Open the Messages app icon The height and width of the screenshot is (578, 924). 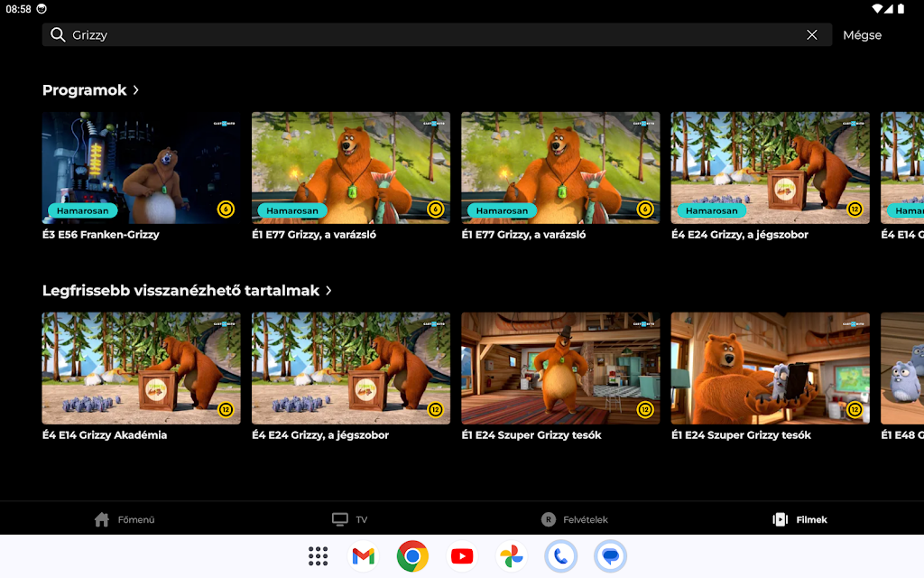coord(610,556)
